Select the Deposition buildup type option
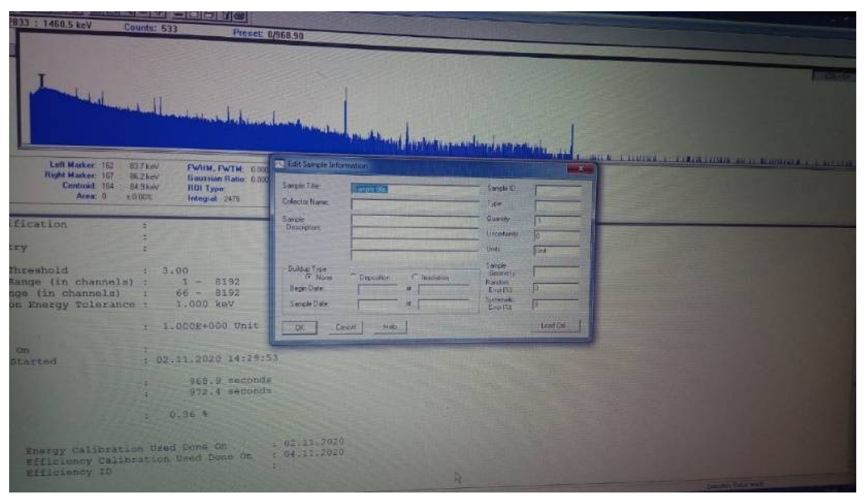 [x=354, y=276]
